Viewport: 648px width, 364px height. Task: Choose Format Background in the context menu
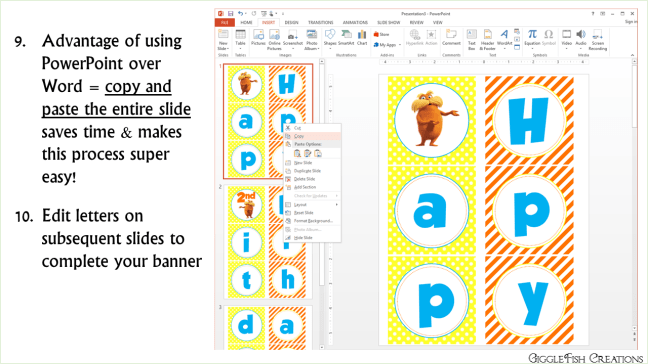pos(312,221)
